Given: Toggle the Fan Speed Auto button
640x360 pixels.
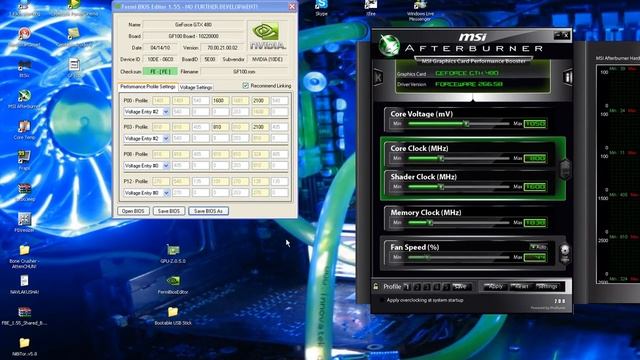Looking at the screenshot, I should pos(538,247).
